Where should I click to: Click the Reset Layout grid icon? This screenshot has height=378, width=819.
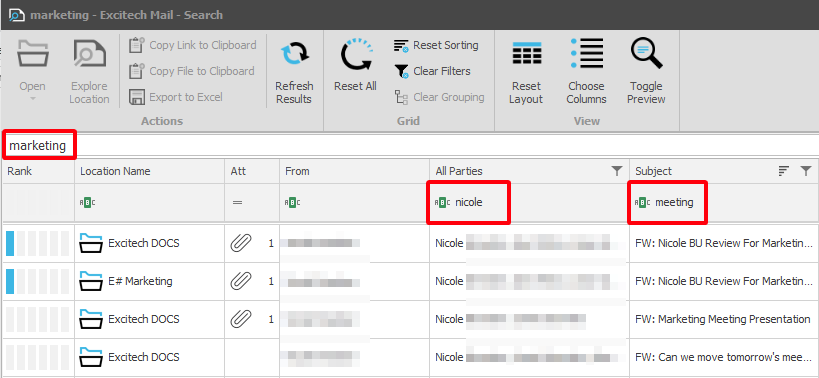pos(526,53)
